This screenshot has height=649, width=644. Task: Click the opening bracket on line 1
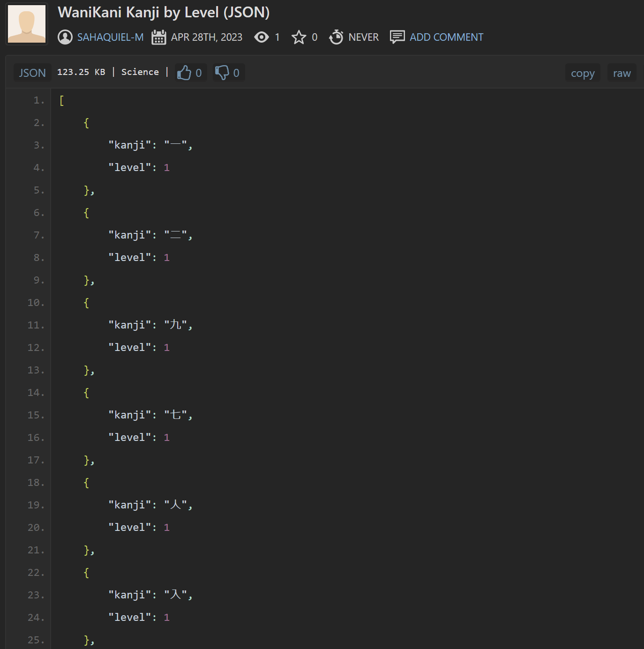coord(61,100)
